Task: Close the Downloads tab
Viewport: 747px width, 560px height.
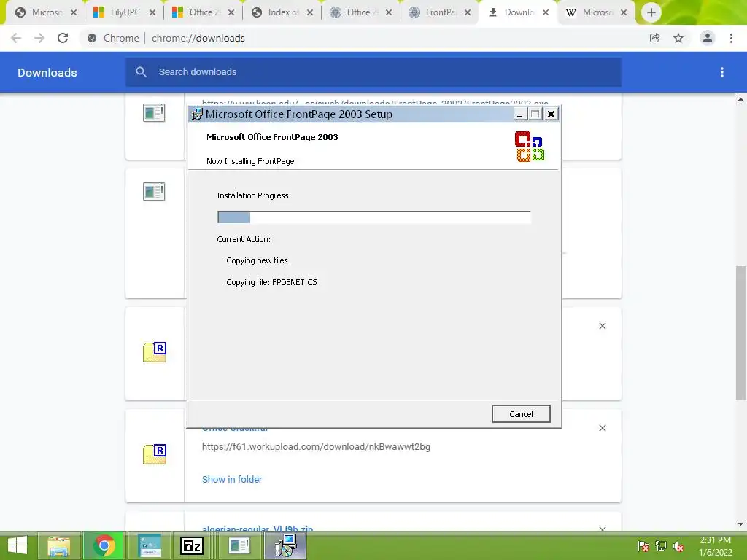Action: point(546,12)
